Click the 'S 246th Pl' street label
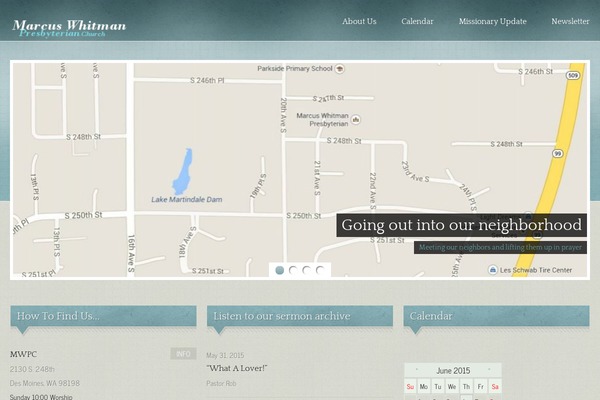Screen dimensions: 600x400 pos(207,80)
